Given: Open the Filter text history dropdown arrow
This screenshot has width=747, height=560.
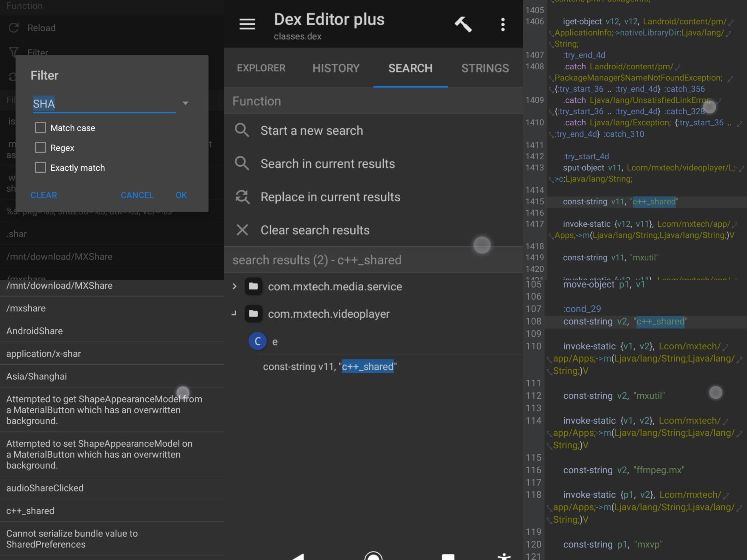Looking at the screenshot, I should pos(185,103).
